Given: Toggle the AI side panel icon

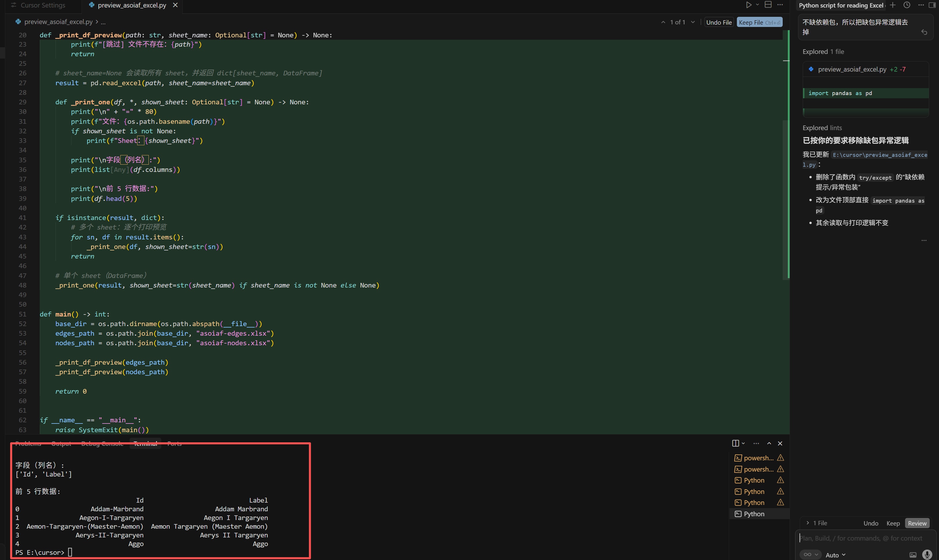Looking at the screenshot, I should pos(932,5).
